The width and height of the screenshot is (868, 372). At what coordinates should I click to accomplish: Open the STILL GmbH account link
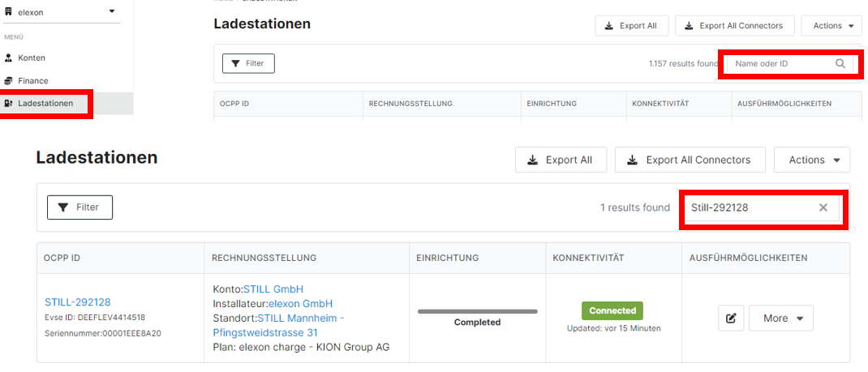click(273, 289)
